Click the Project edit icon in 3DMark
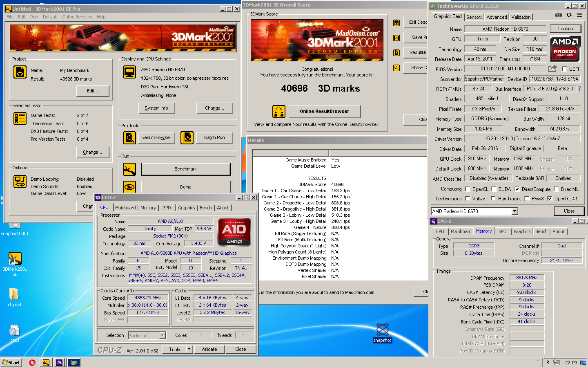This screenshot has height=368, width=588. pos(20,72)
